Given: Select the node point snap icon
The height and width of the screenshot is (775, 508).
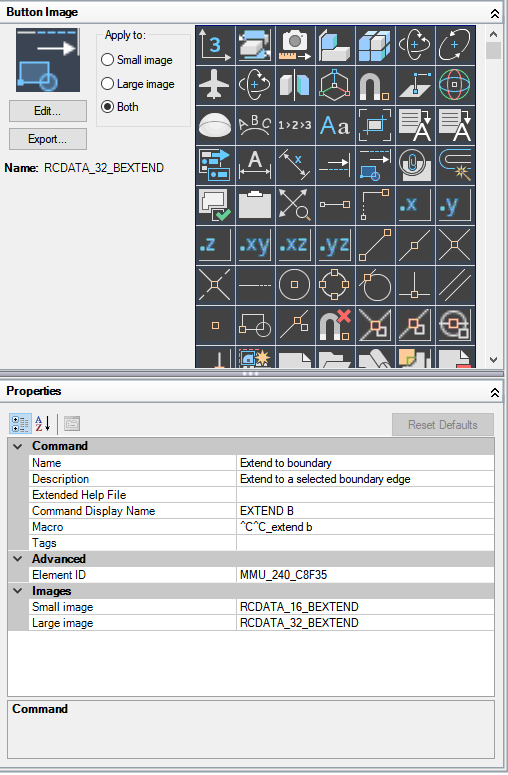Looking at the screenshot, I should click(x=215, y=326).
